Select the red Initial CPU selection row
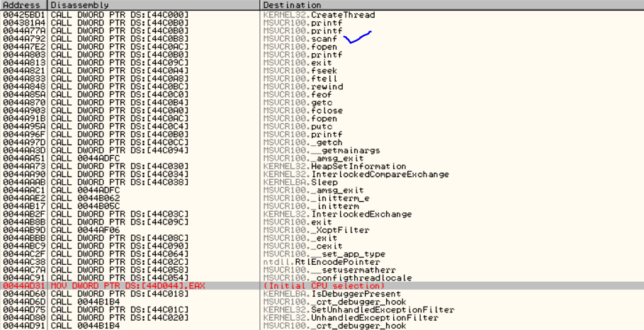 322,285
